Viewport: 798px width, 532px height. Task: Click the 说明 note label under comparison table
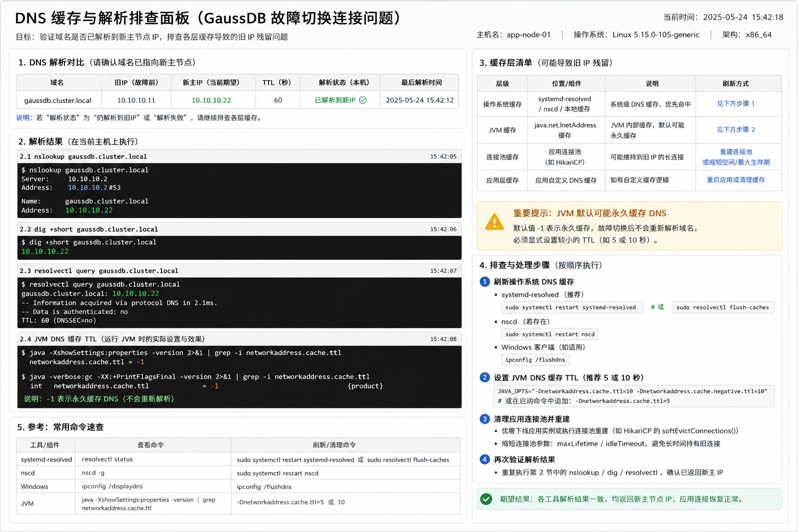coord(24,118)
